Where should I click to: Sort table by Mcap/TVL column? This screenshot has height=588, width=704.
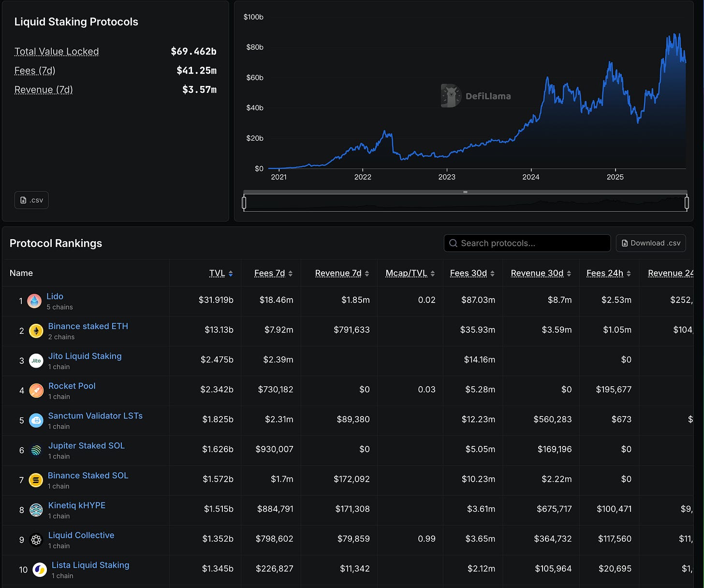[x=410, y=273]
